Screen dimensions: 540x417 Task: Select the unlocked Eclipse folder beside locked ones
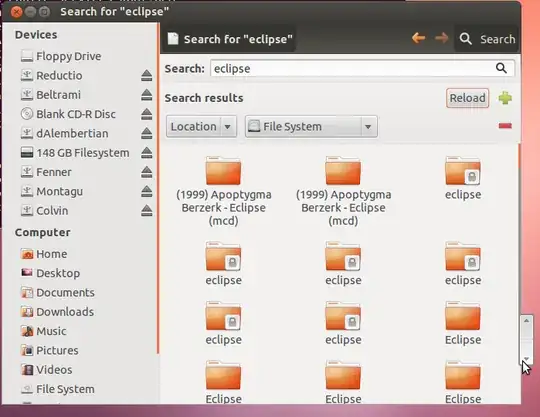pyautogui.click(x=463, y=323)
